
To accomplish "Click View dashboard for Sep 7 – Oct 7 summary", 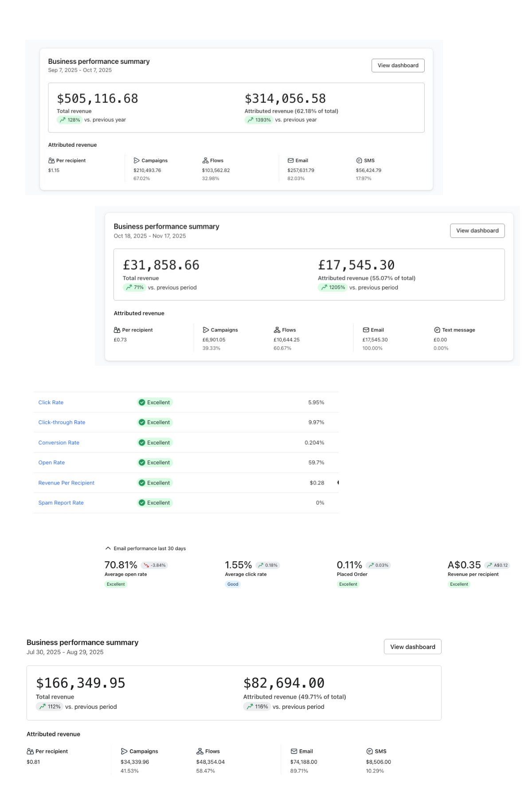I will pyautogui.click(x=398, y=65).
